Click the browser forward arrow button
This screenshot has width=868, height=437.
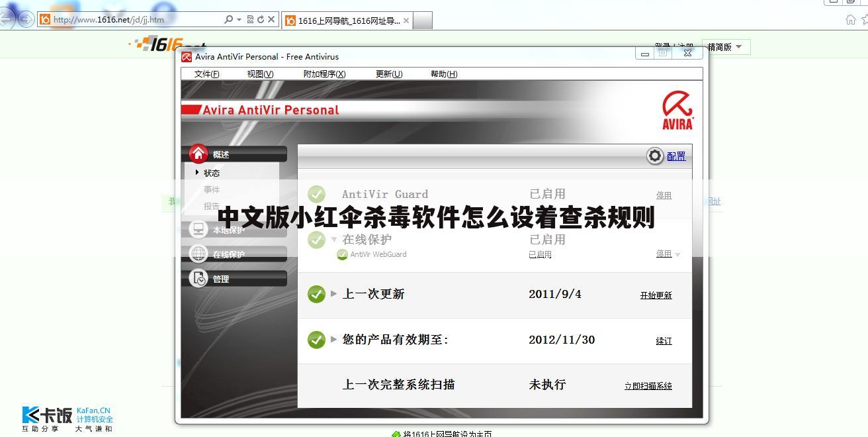[x=26, y=19]
